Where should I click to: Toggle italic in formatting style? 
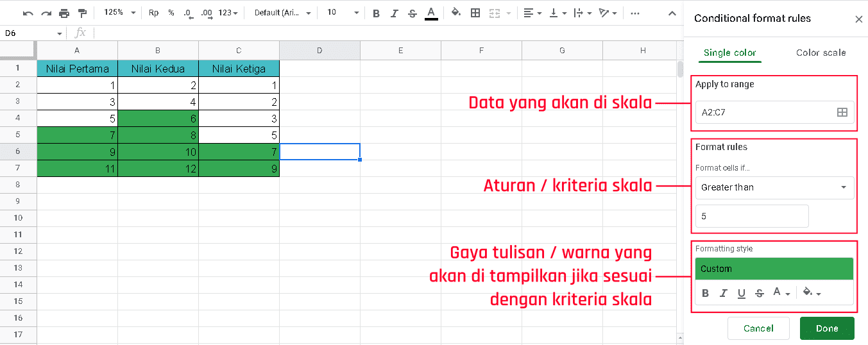[724, 293]
